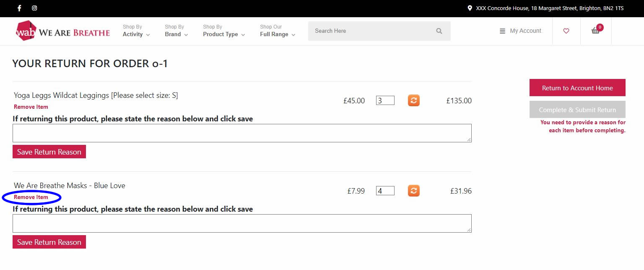Click the masks quantity box showing 4

[385, 191]
